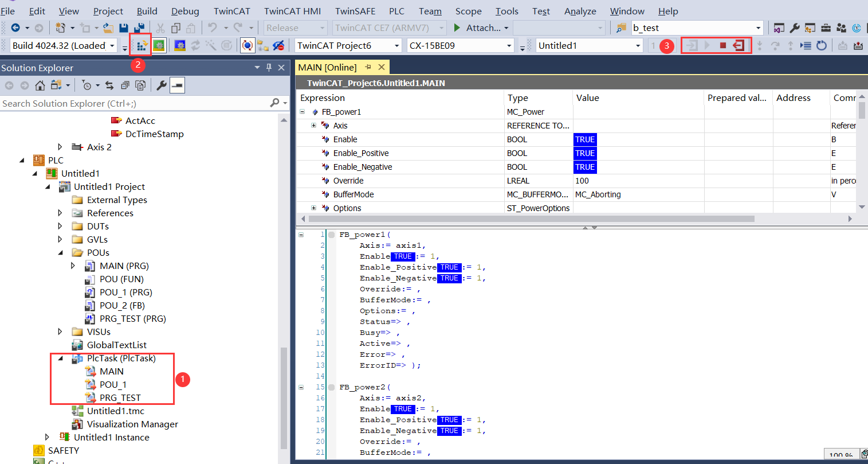Click Sync with Active Document icon
Image resolution: width=868 pixels, height=464 pixels.
(109, 85)
